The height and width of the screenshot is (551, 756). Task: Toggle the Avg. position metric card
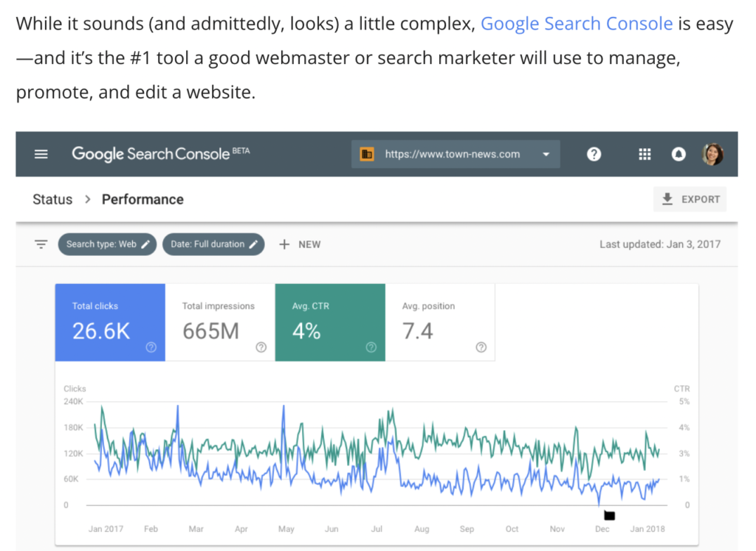pyautogui.click(x=440, y=322)
